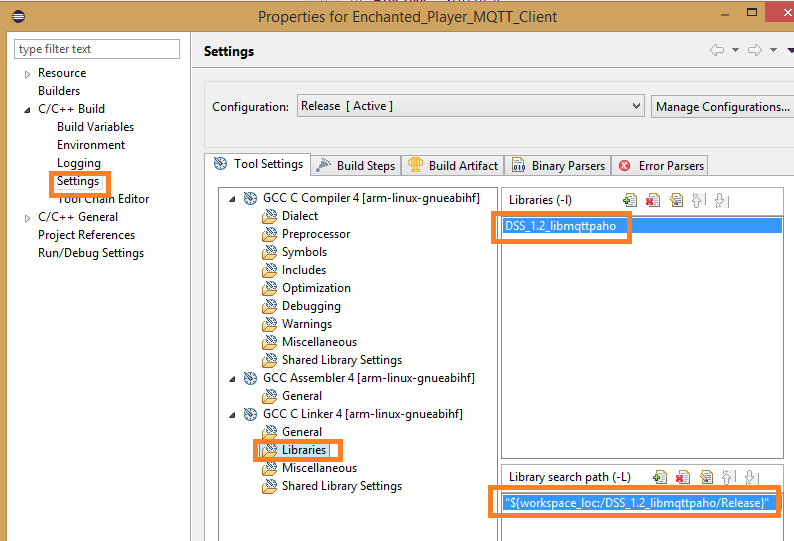This screenshot has height=541, width=794.
Task: Click add icon in Library search path toolbar
Action: click(x=660, y=477)
